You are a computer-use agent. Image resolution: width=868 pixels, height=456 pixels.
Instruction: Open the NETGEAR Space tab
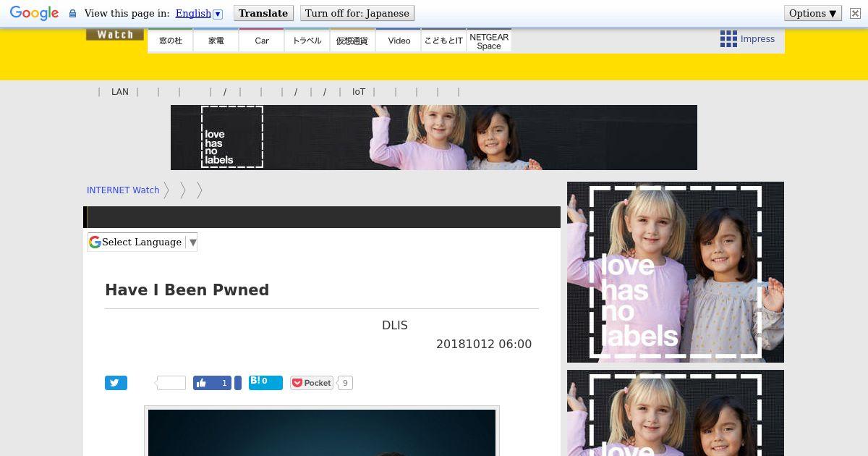click(489, 41)
